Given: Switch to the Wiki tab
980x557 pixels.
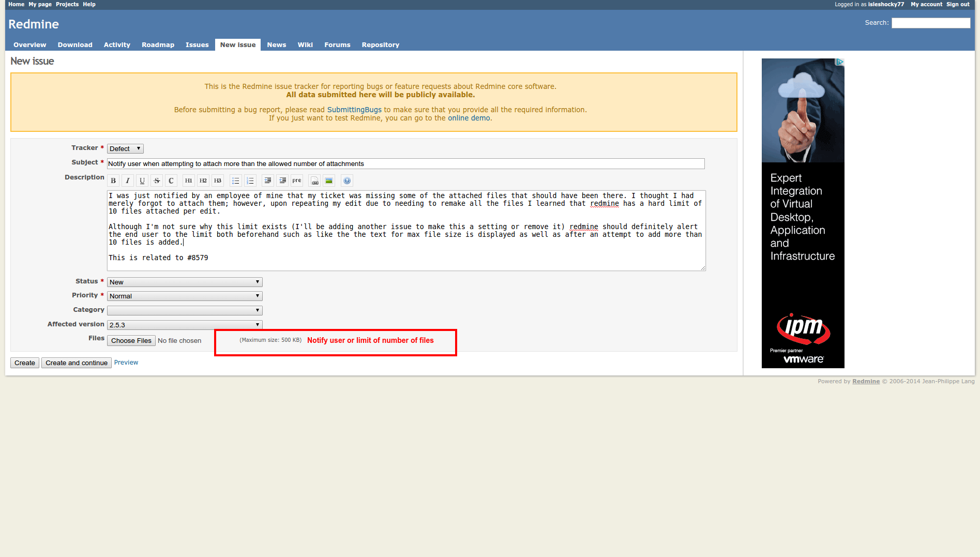Looking at the screenshot, I should [305, 45].
